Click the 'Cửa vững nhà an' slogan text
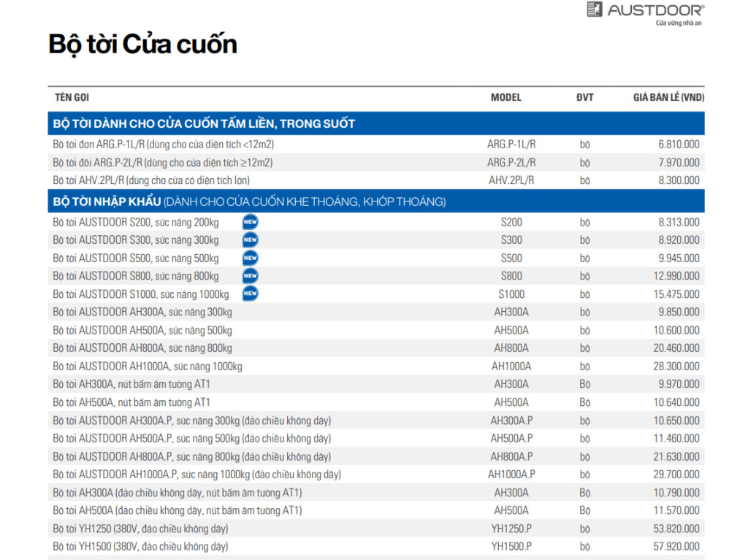The height and width of the screenshot is (560, 748). [679, 23]
